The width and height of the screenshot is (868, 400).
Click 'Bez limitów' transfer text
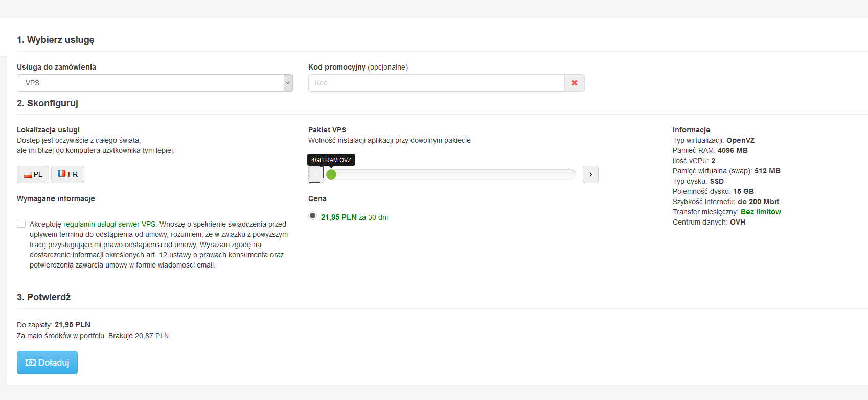click(761, 212)
